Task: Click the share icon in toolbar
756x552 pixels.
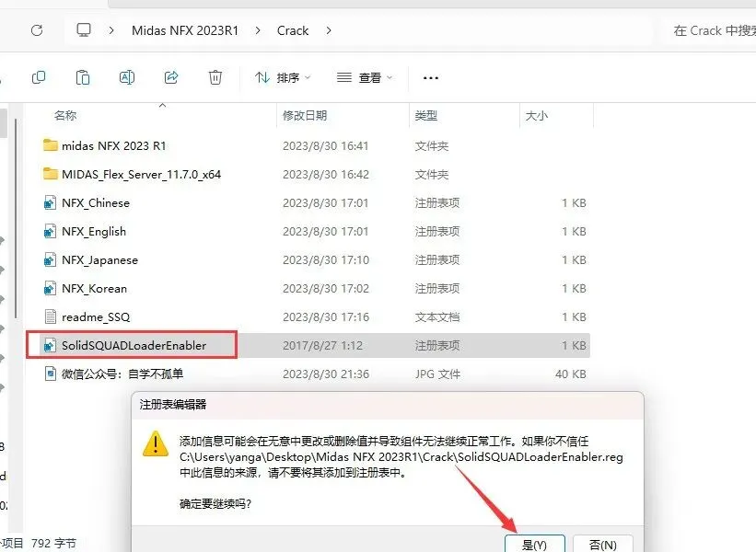Action: (171, 77)
